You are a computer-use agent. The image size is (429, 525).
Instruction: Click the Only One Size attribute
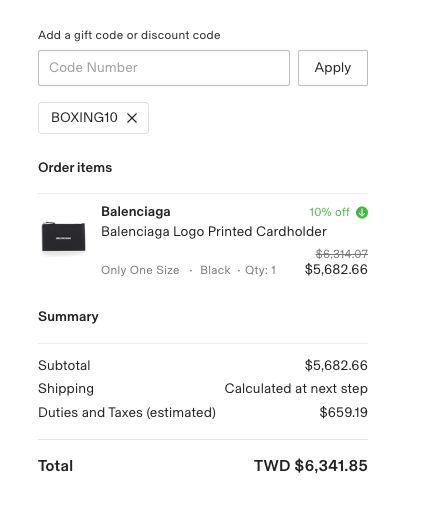coord(140,270)
